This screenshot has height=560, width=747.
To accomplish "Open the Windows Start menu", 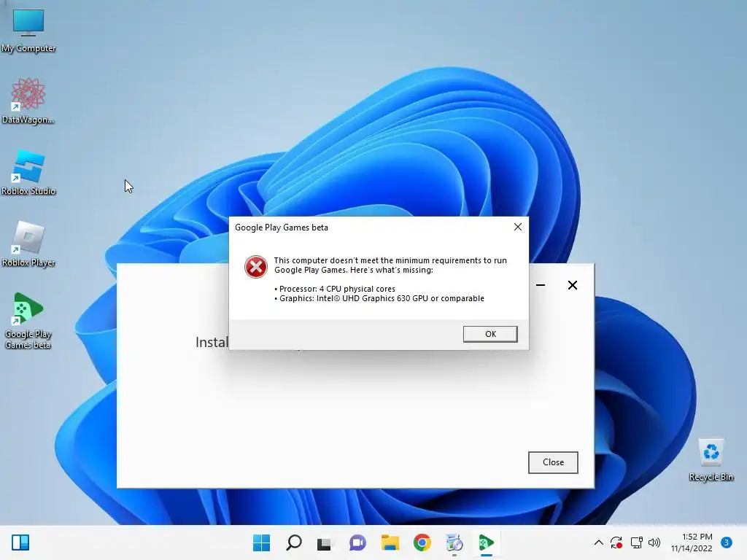I will 261,542.
